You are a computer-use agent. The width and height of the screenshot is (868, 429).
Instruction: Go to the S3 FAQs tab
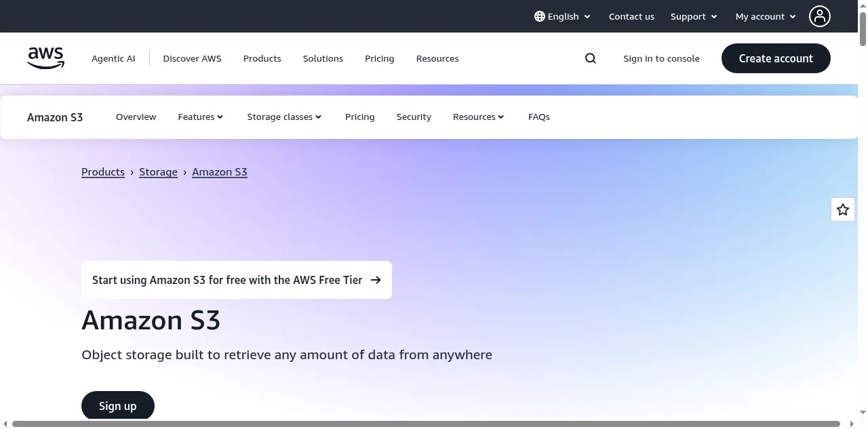pos(538,117)
